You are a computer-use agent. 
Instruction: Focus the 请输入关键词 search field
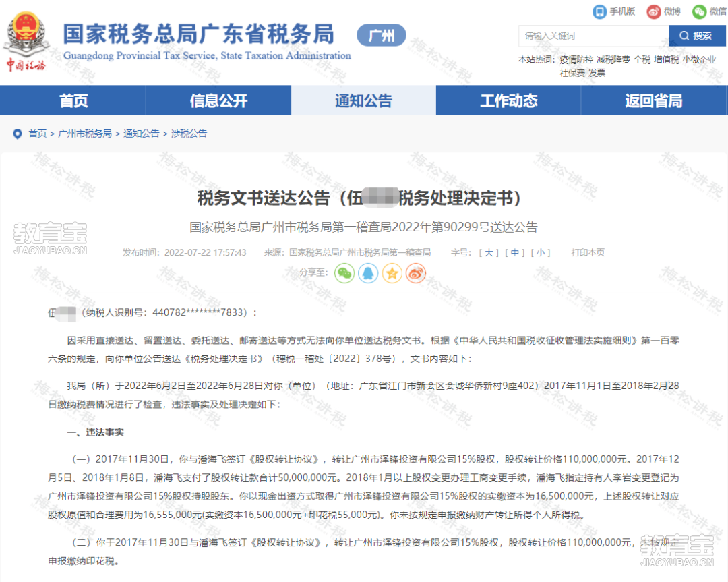coord(594,36)
